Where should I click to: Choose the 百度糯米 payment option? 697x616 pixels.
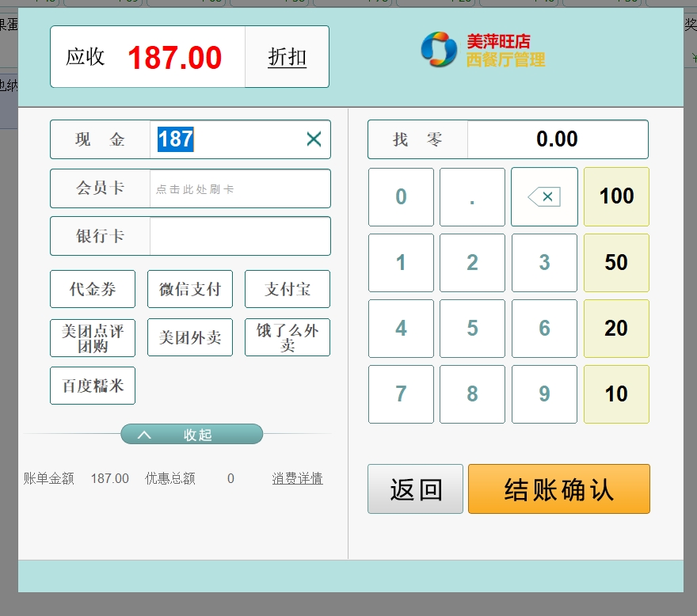93,386
